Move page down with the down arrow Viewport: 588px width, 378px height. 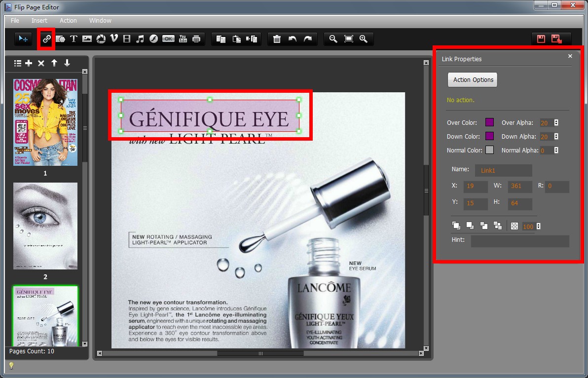coord(67,63)
